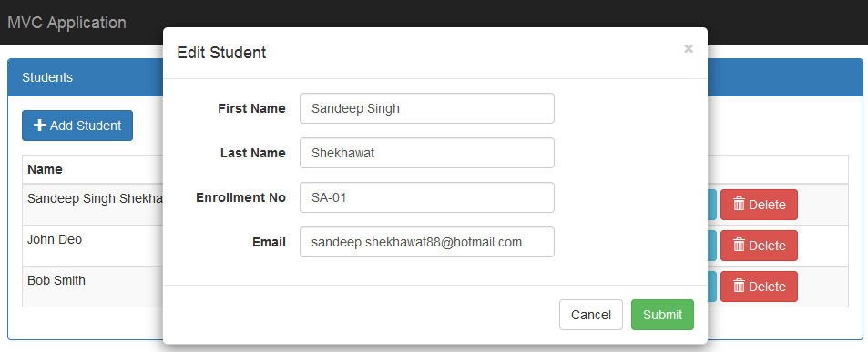Close the Edit Student dialog with X
The image size is (868, 352).
pos(688,48)
